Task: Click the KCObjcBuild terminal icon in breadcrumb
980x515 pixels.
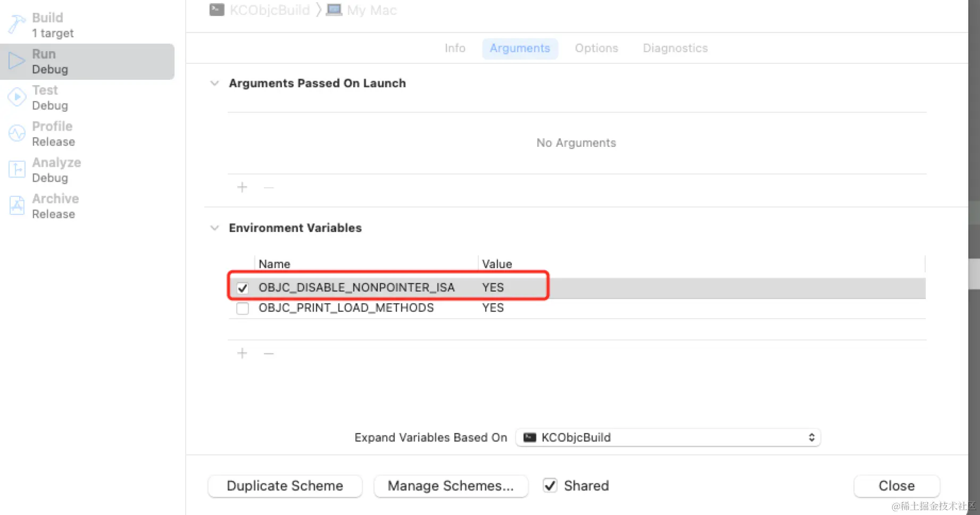Action: [217, 10]
